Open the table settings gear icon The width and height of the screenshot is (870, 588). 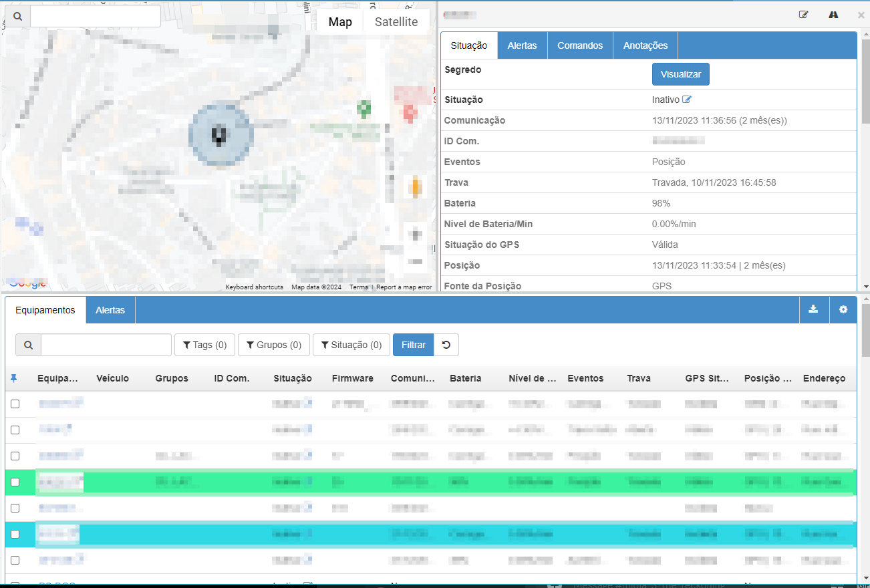coord(843,309)
